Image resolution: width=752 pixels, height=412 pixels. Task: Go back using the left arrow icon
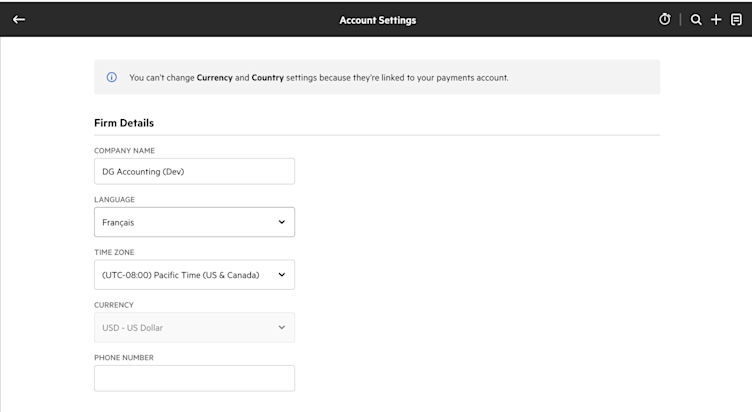click(x=19, y=20)
